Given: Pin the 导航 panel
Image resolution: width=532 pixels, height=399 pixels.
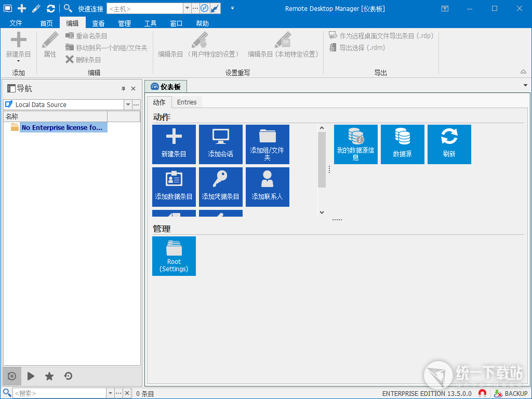Looking at the screenshot, I should coord(124,88).
